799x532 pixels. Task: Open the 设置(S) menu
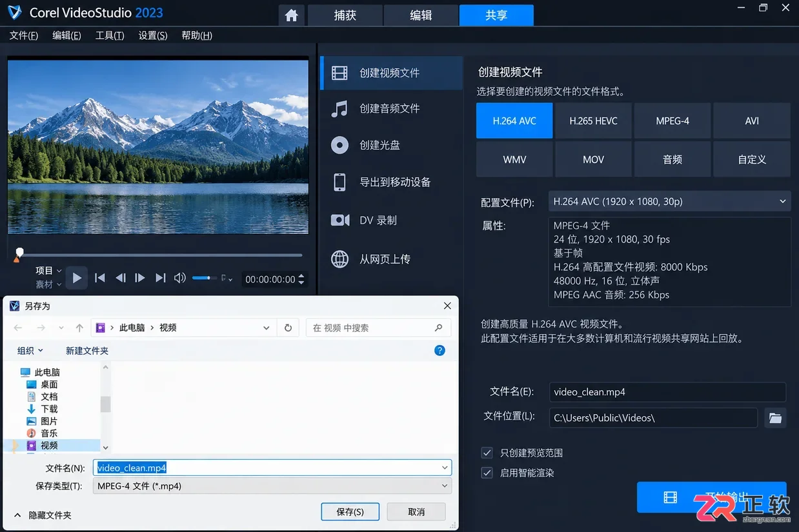click(x=153, y=35)
